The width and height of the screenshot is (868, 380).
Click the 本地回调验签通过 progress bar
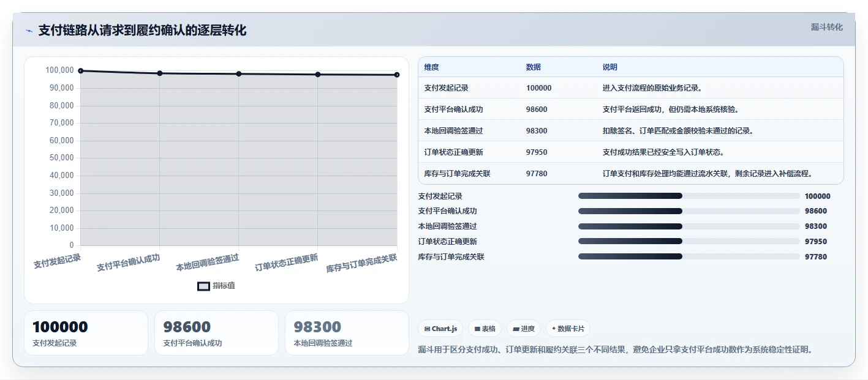pyautogui.click(x=689, y=226)
